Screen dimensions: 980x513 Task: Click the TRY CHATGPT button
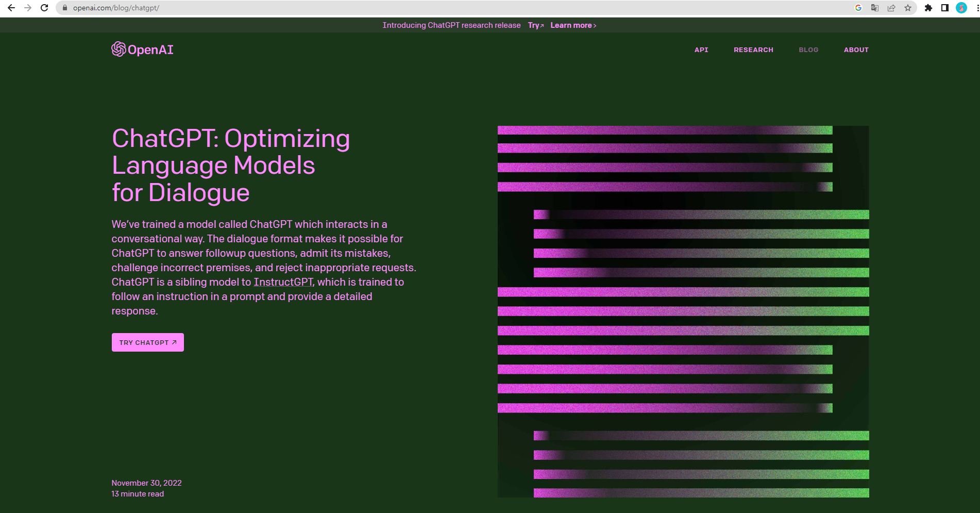click(x=148, y=342)
